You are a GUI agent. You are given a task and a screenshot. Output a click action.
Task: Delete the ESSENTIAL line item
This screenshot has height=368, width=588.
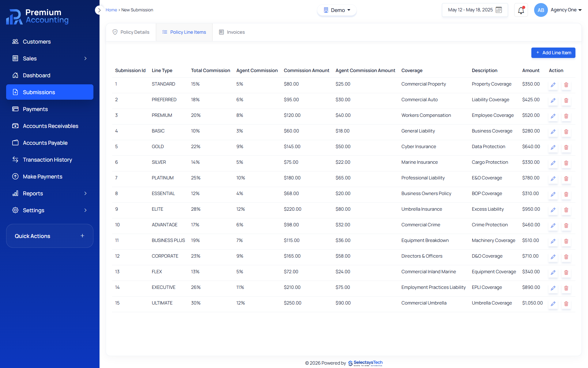[x=566, y=194]
